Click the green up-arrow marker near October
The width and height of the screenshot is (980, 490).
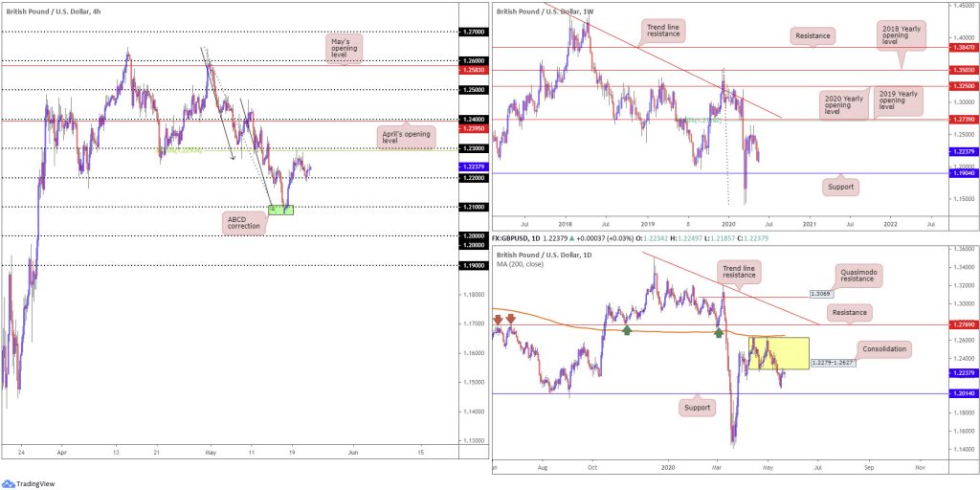627,329
